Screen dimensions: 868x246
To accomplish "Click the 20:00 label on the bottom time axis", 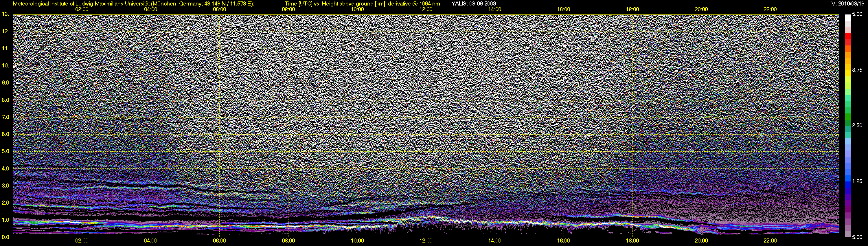I will tap(701, 241).
